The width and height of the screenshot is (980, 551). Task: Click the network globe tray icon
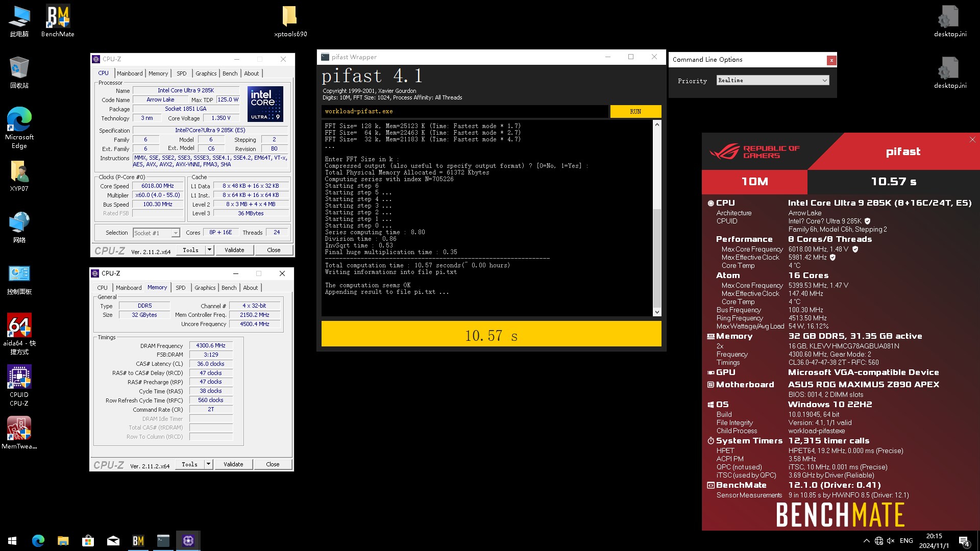tap(879, 541)
